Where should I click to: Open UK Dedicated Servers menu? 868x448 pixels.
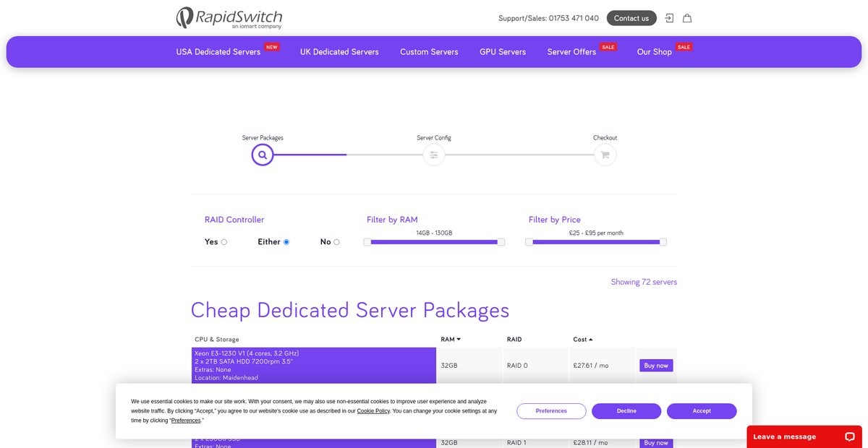pyautogui.click(x=339, y=52)
